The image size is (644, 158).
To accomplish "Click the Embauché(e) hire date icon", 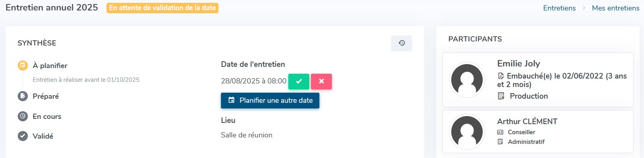I will (501, 76).
